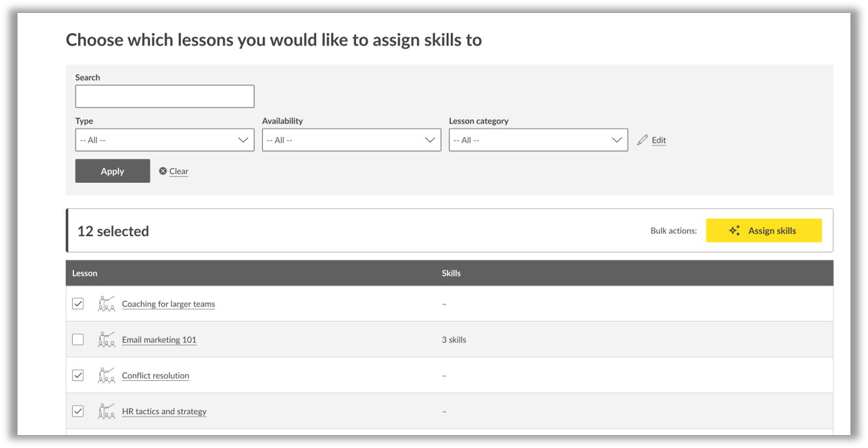Click the group icon for HR tactics and strategy
This screenshot has width=868, height=448.
106,411
